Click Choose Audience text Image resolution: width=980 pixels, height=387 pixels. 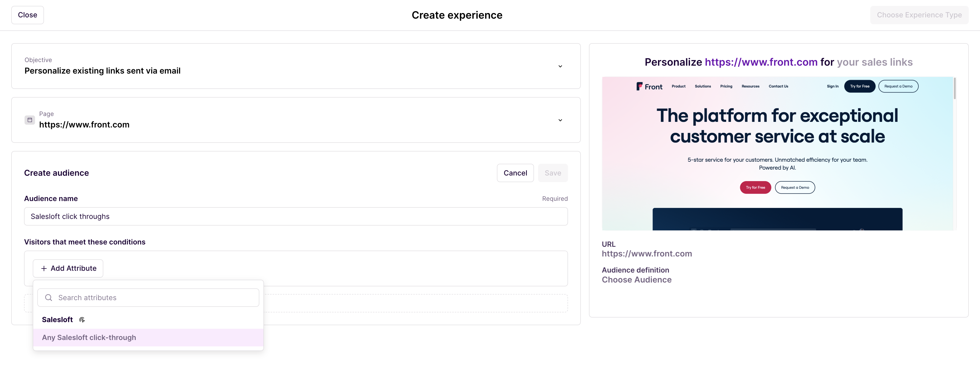pyautogui.click(x=637, y=280)
